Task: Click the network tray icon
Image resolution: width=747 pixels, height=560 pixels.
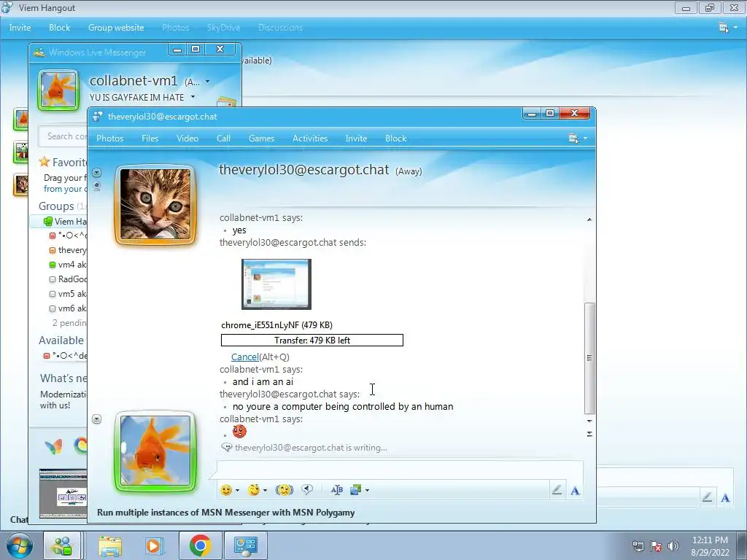Action: (638, 545)
